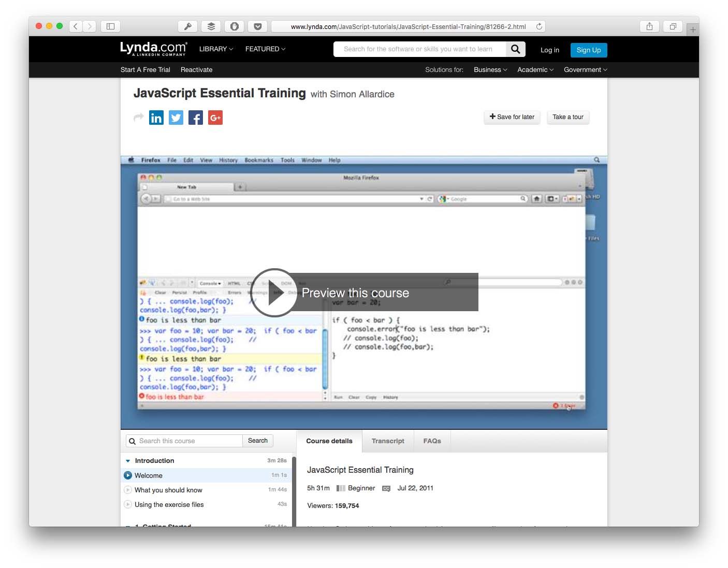Open the LIBRARY dropdown menu

point(216,49)
